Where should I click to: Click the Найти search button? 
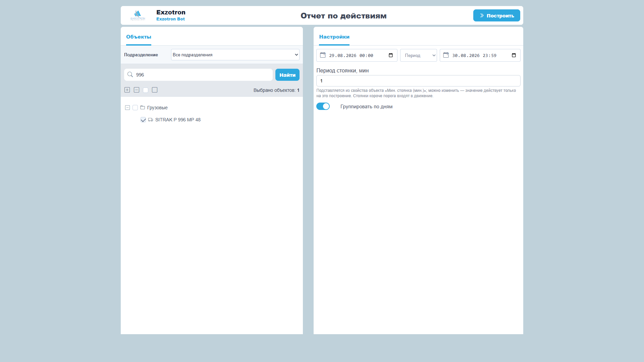point(287,75)
